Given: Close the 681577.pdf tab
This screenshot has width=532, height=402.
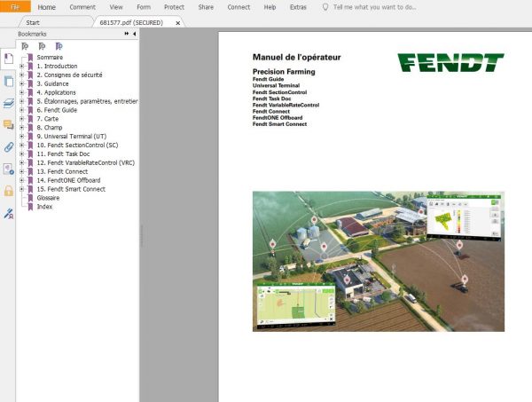Looking at the screenshot, I should click(178, 23).
